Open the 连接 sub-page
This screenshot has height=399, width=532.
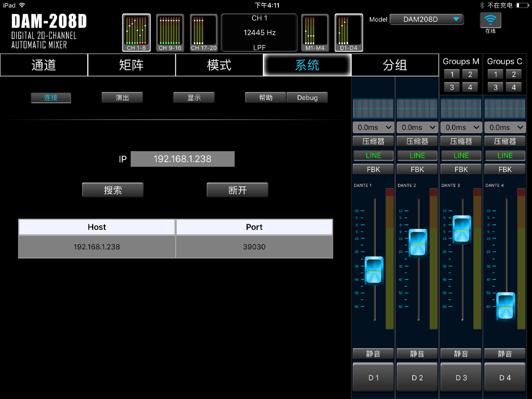(x=51, y=98)
